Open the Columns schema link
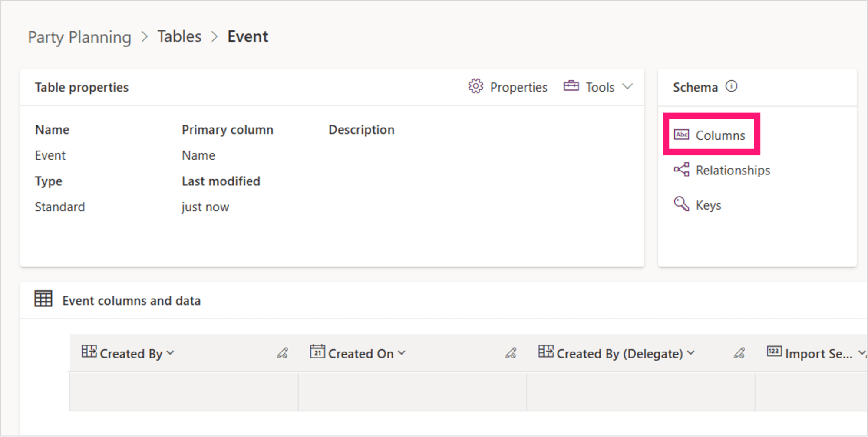The height and width of the screenshot is (437, 868). coord(710,135)
